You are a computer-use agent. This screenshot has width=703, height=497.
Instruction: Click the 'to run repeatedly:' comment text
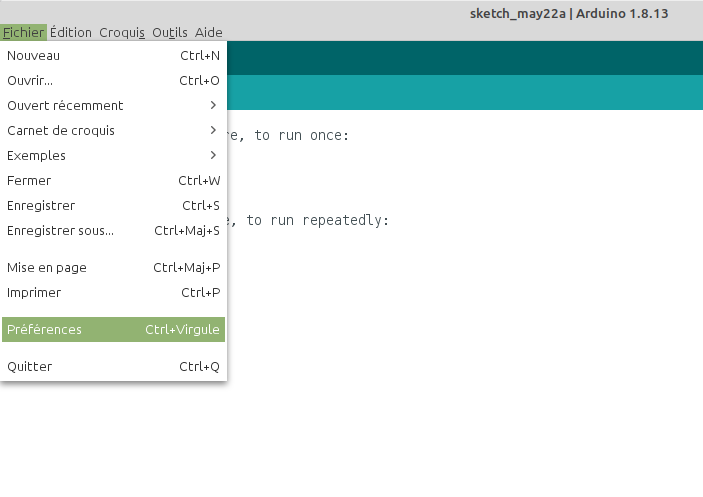(x=317, y=220)
